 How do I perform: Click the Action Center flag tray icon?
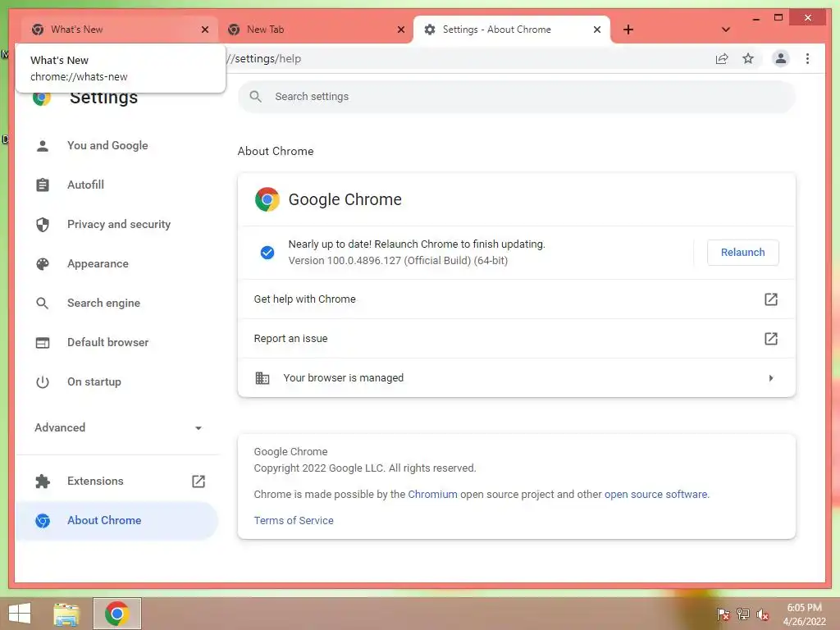pyautogui.click(x=724, y=614)
